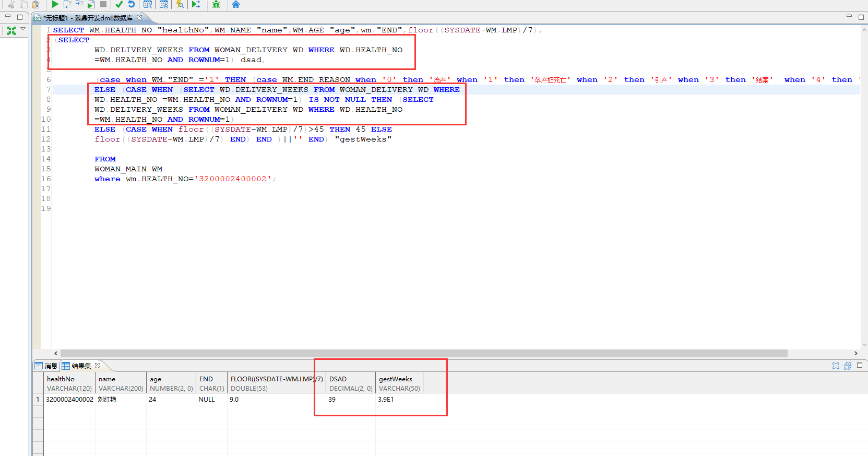Click the first blue X icon in results panel
Image resolution: width=868 pixels, height=456 pixels.
(x=836, y=366)
